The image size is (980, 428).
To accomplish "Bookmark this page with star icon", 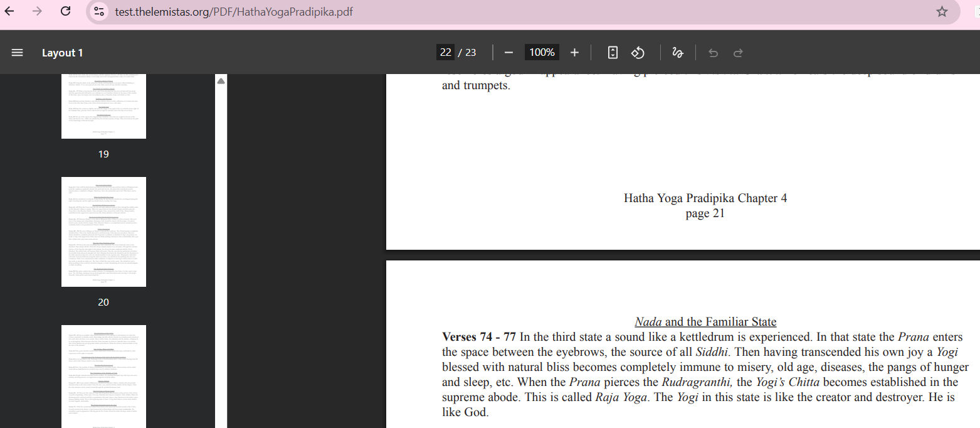I will pos(942,11).
